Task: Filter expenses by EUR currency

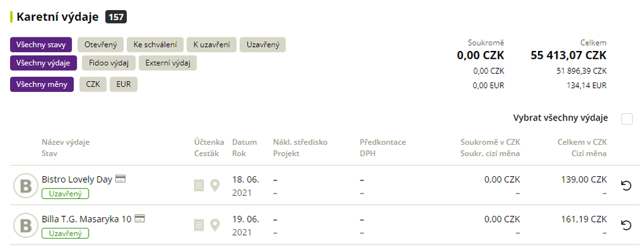Action: point(123,84)
